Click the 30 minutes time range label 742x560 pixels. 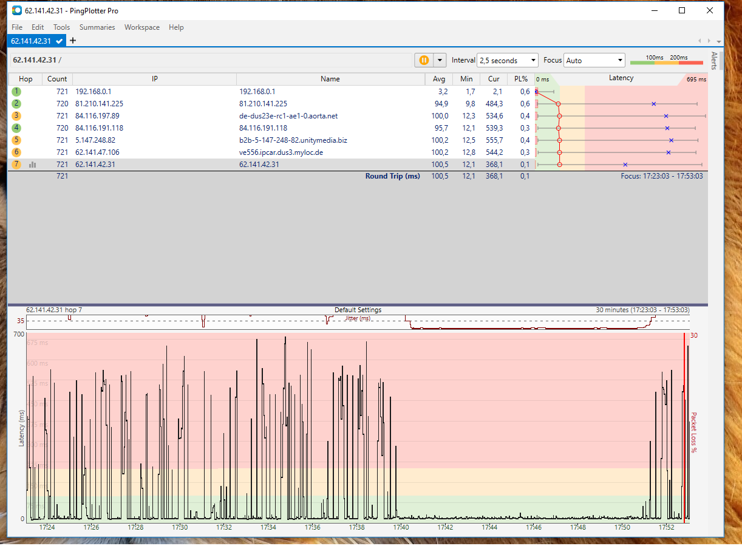tap(642, 310)
